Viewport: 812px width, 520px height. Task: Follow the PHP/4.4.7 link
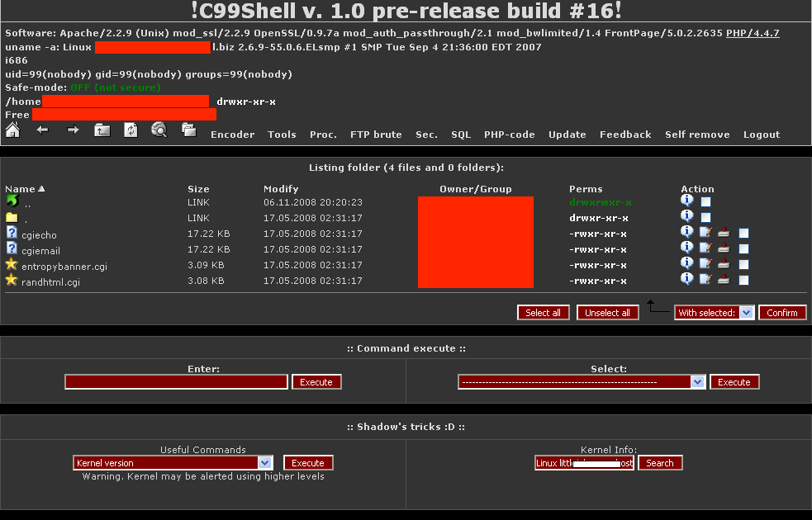click(x=753, y=33)
